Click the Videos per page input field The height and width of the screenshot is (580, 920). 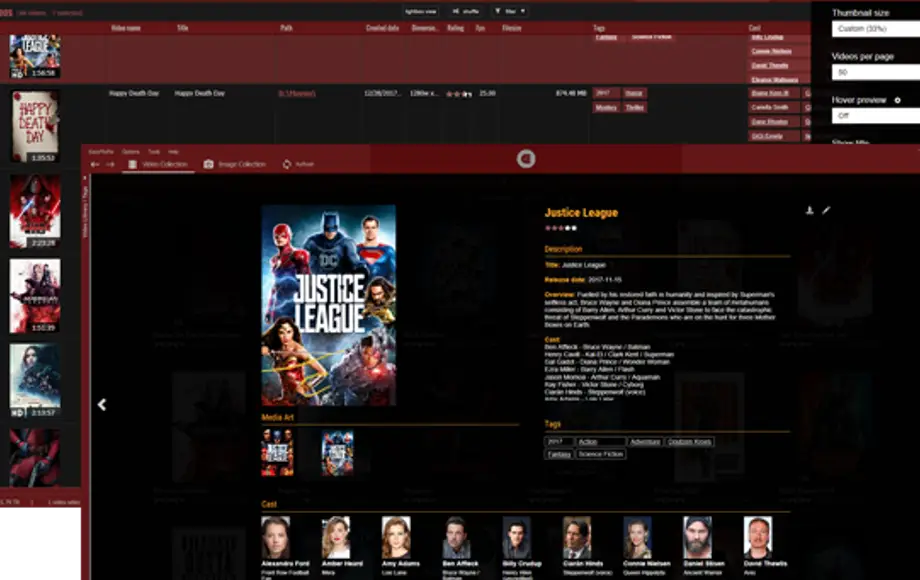[x=874, y=73]
